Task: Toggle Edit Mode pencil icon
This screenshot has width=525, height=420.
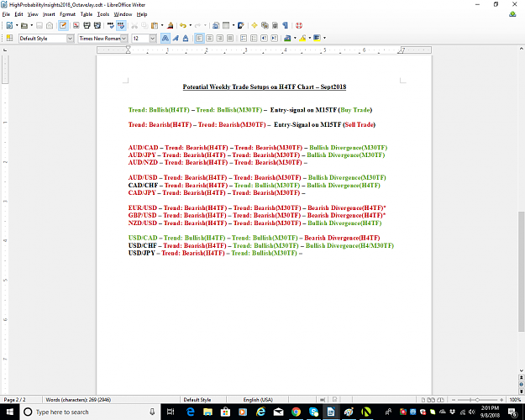Action: pos(63,25)
